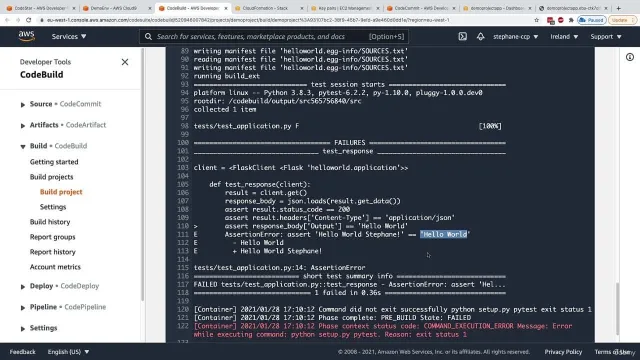The image size is (640, 360).
Task: Expand the Deploy CodeDeploy section
Action: click(23, 287)
